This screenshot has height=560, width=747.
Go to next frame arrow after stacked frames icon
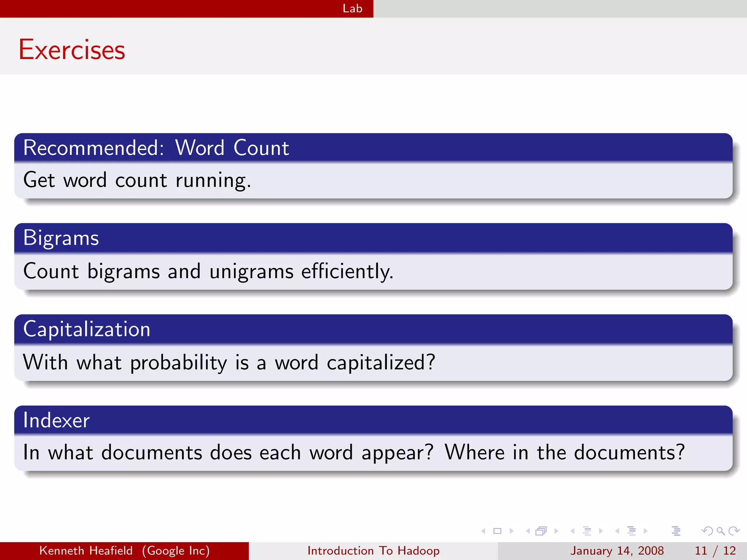(556, 531)
